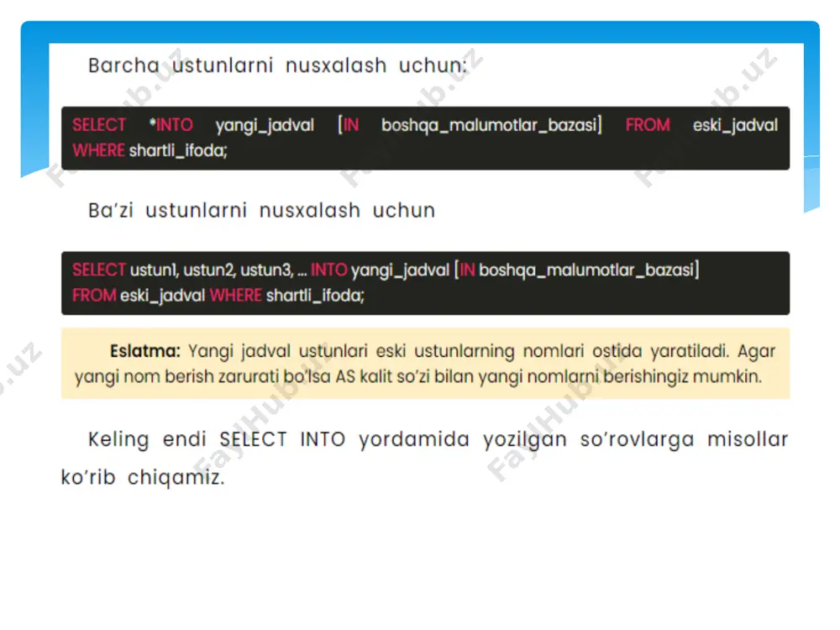This screenshot has height=630, width=840.
Task: Click 'boshqa_malumotlar_bazasi' in the first code block
Action: tap(489, 125)
